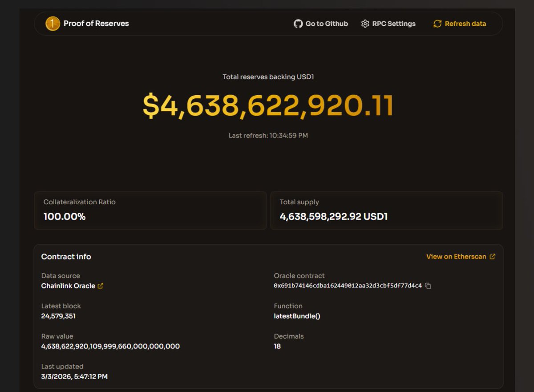Click the latestBundle() function value

(x=297, y=316)
